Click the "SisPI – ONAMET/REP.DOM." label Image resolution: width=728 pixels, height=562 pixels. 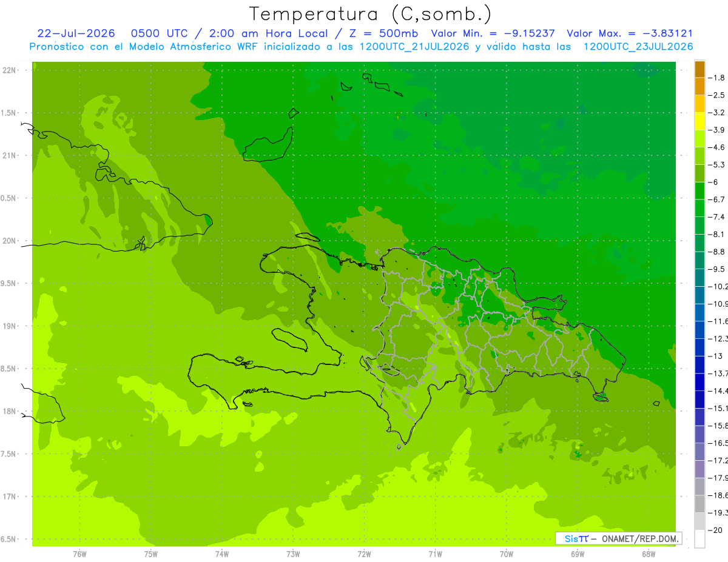coord(618,538)
